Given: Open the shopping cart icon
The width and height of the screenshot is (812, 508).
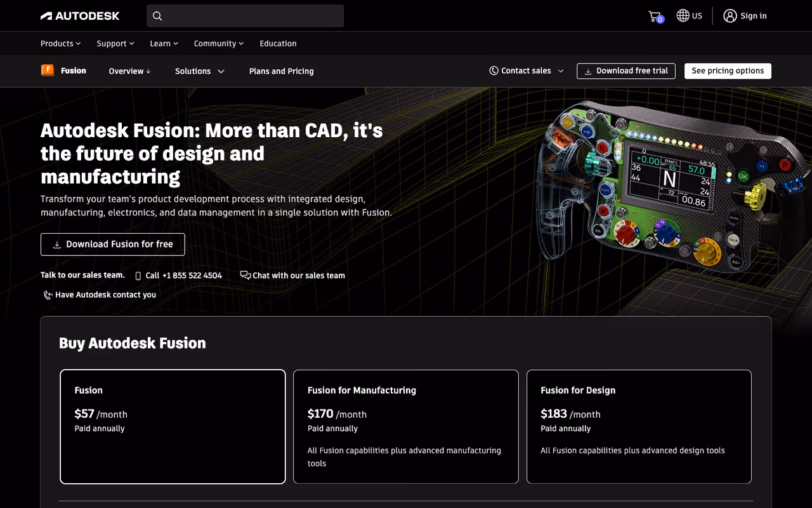Looking at the screenshot, I should (x=655, y=17).
